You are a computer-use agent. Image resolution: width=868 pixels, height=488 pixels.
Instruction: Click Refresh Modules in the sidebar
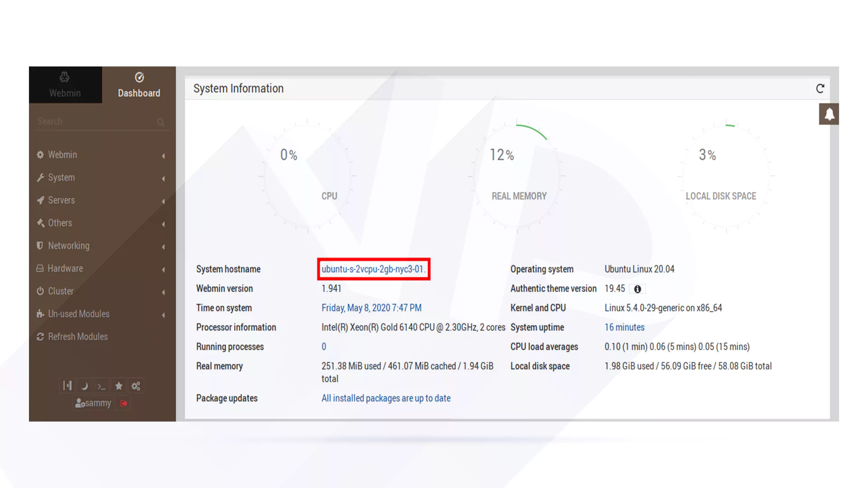[78, 337]
